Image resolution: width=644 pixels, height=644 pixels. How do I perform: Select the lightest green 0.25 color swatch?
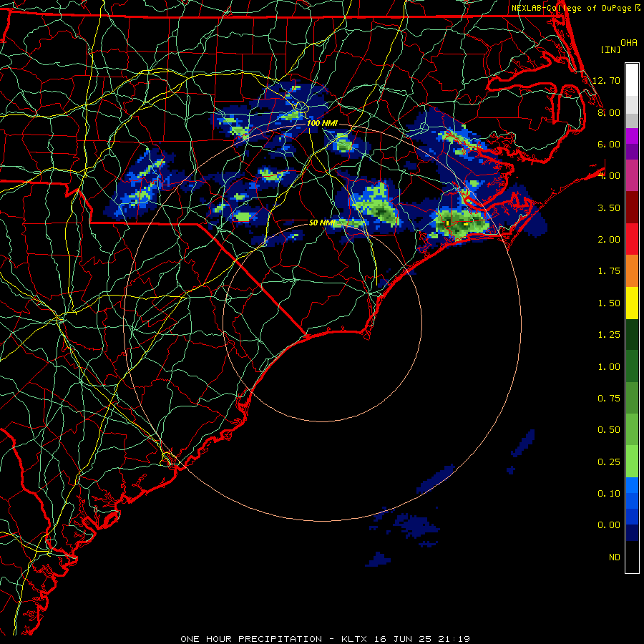(x=632, y=462)
